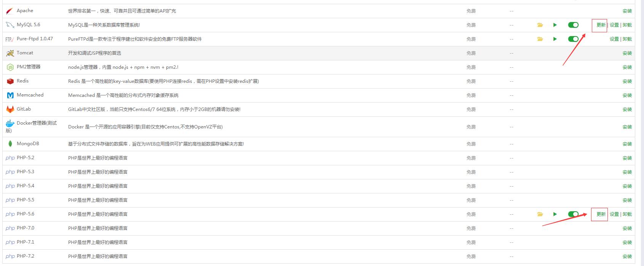
Task: Click the Pure-Ftpd FTP icon
Action: pos(10,39)
